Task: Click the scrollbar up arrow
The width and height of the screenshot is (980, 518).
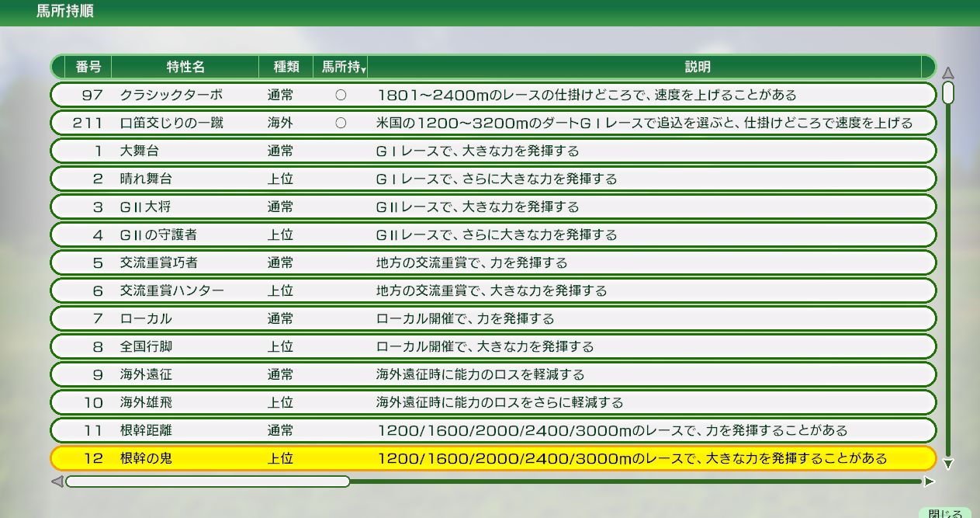Action: (x=947, y=71)
